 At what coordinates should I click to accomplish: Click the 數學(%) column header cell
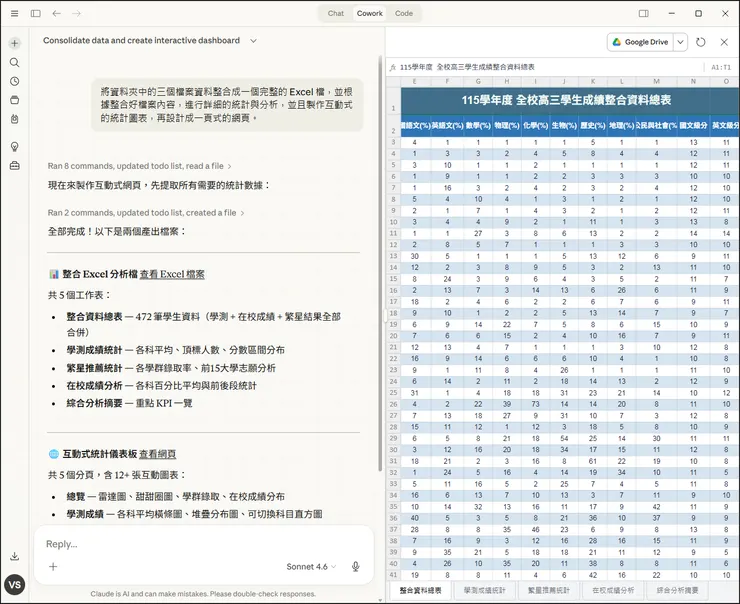point(478,126)
